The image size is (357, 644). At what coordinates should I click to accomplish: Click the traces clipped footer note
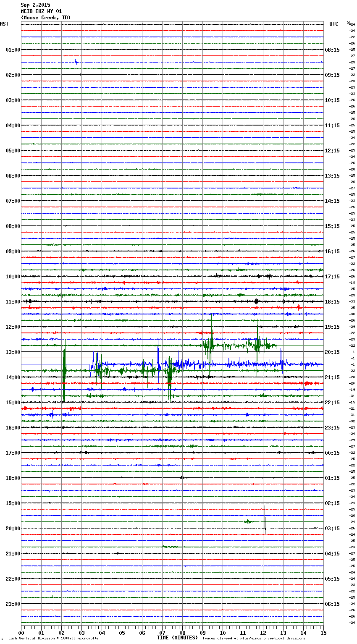click(x=254, y=639)
